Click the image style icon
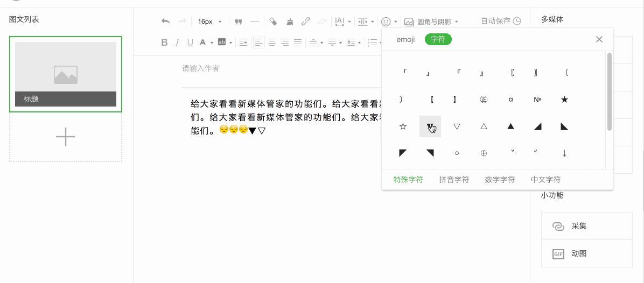The image size is (644, 283). [409, 22]
